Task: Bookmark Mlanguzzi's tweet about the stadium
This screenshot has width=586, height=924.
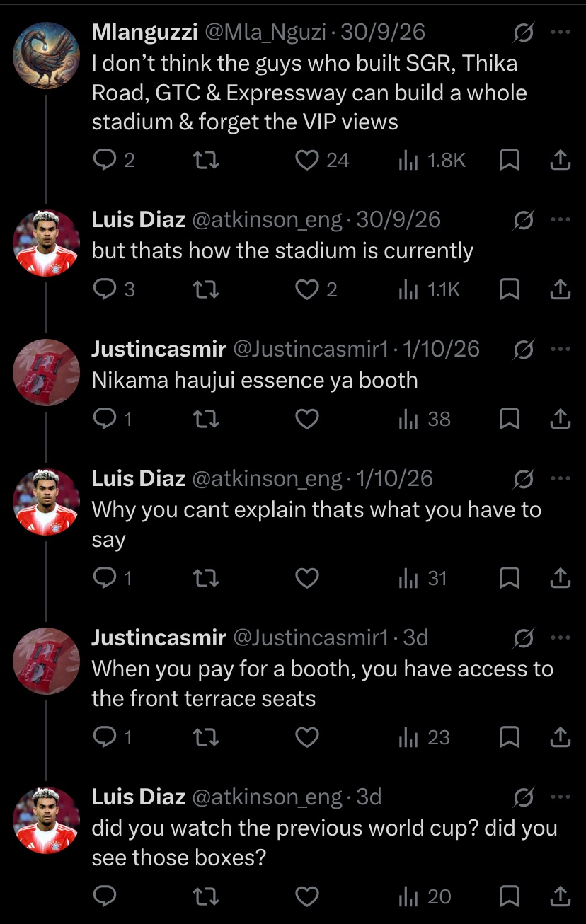Action: [510, 161]
